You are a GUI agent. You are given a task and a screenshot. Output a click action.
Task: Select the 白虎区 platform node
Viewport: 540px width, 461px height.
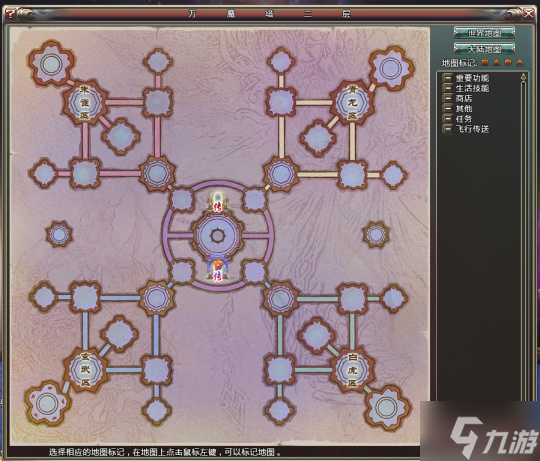[x=352, y=370]
